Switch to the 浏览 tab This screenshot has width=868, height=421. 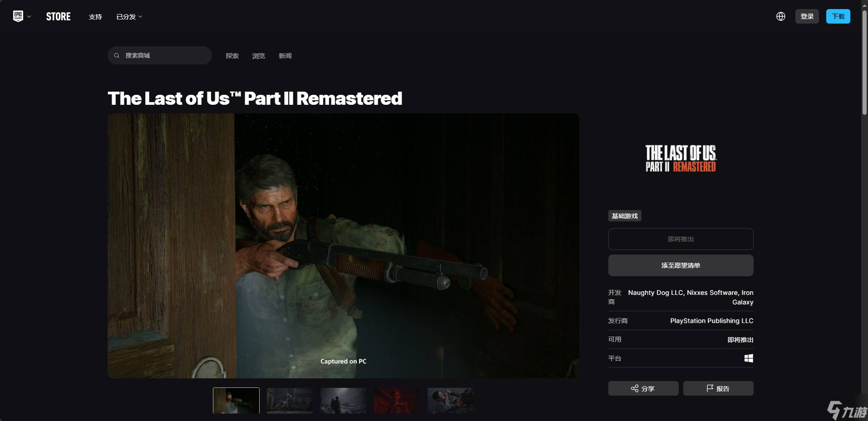click(x=259, y=56)
